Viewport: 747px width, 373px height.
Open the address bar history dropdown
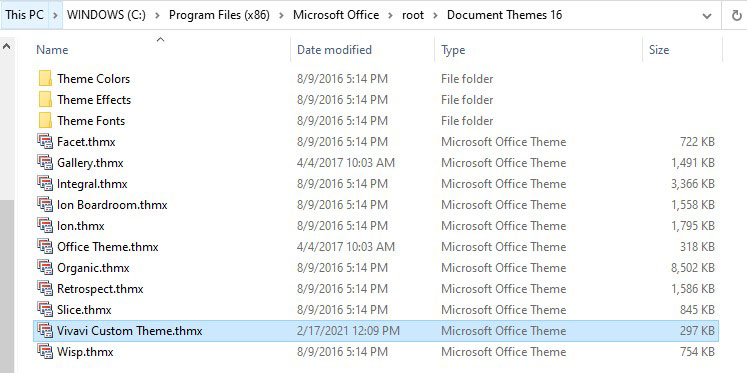coord(707,16)
